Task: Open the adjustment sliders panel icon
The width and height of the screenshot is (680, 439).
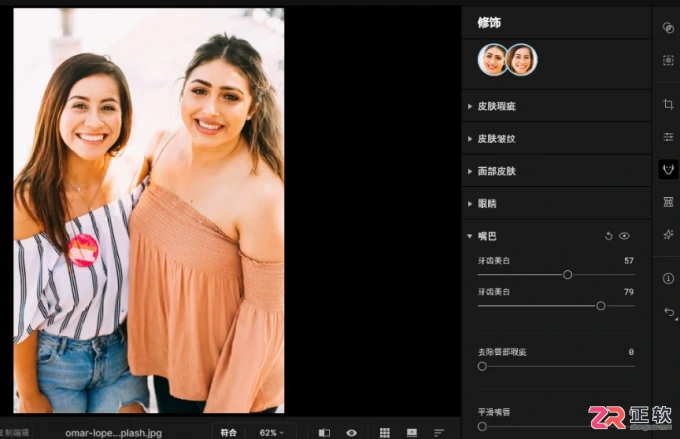Action: click(x=668, y=137)
